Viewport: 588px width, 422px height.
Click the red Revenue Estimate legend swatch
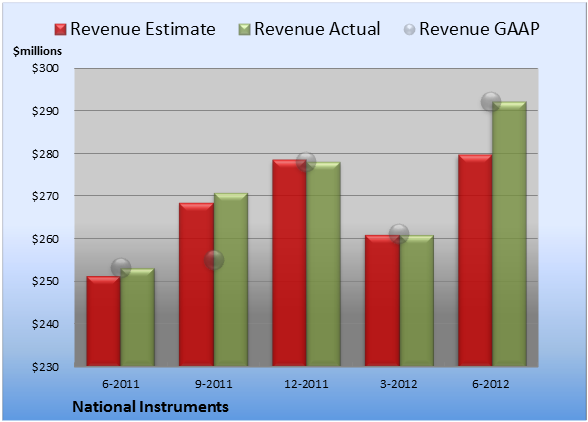coord(60,29)
